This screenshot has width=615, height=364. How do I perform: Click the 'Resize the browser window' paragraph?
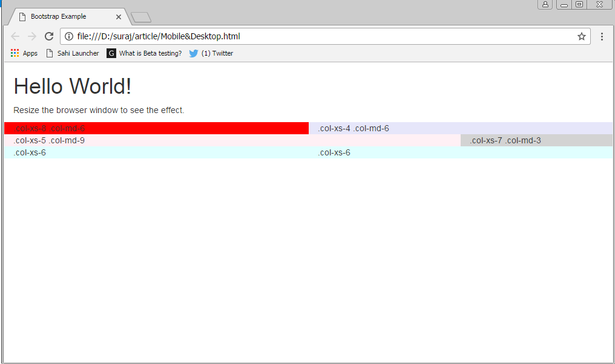click(x=99, y=110)
